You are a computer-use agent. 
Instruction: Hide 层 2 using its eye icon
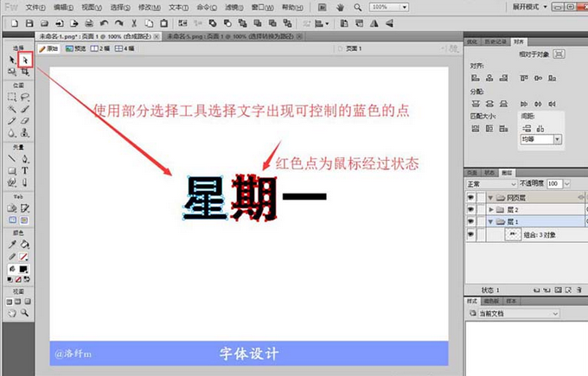[471, 209]
